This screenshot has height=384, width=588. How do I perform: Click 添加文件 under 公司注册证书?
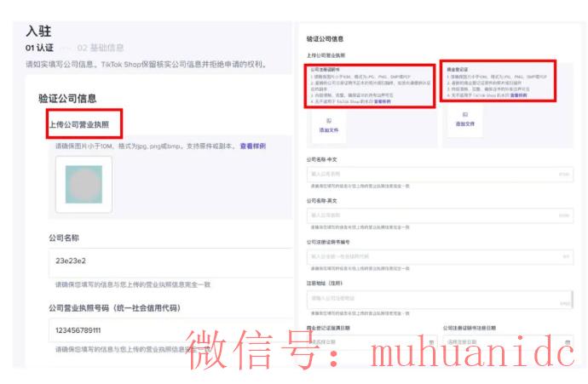point(328,130)
